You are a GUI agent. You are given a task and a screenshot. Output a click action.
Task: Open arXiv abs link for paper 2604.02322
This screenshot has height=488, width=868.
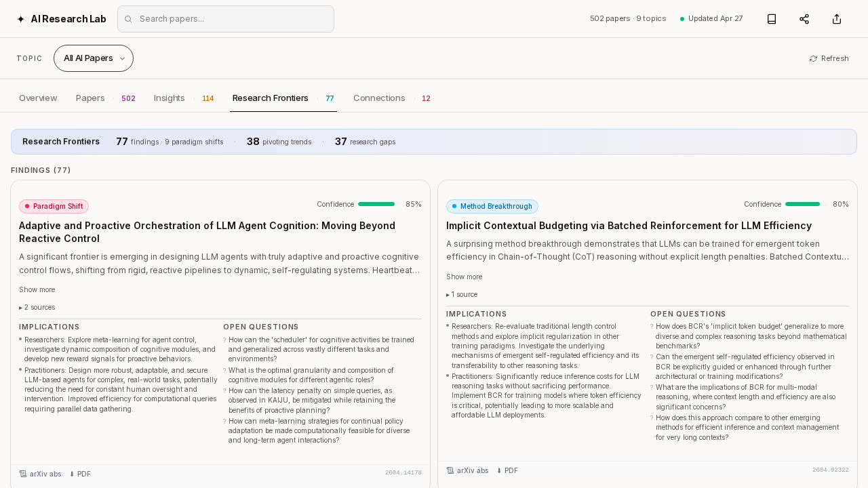[x=467, y=470]
